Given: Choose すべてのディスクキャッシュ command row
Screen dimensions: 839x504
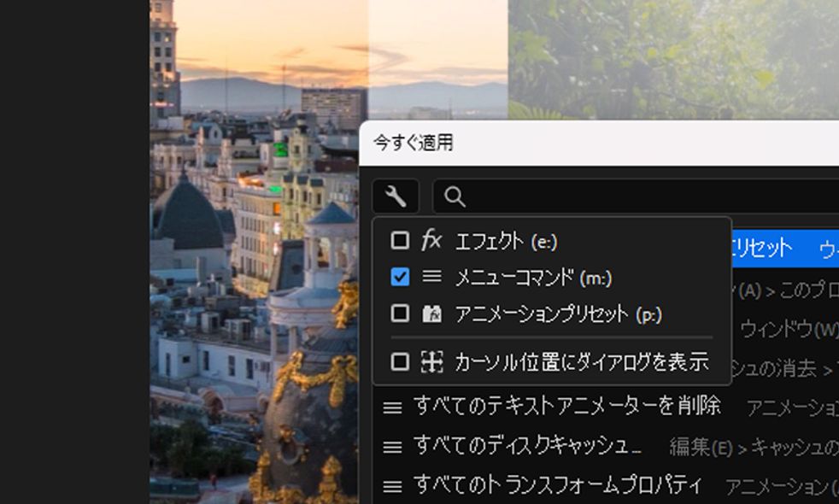Looking at the screenshot, I should pos(605,446).
